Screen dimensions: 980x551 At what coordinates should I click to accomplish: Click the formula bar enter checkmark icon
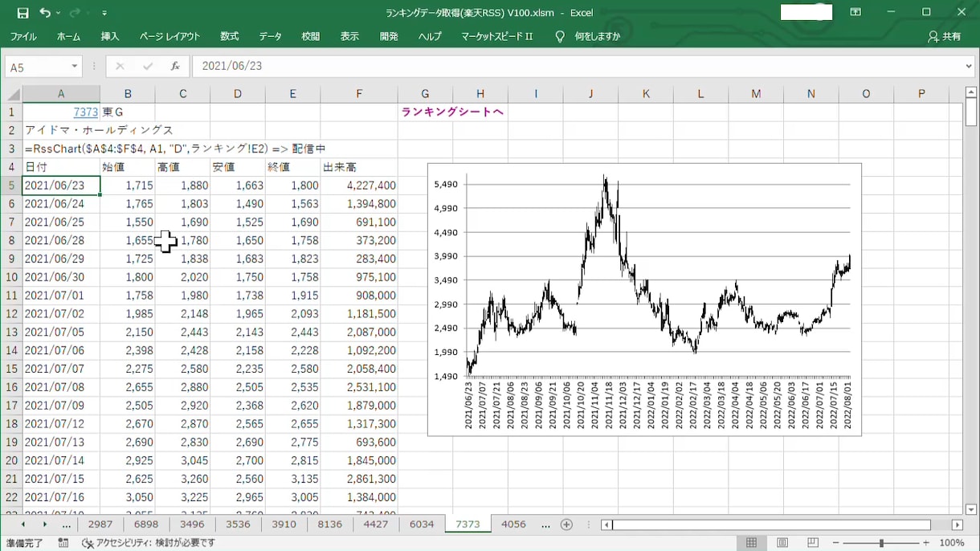click(147, 66)
